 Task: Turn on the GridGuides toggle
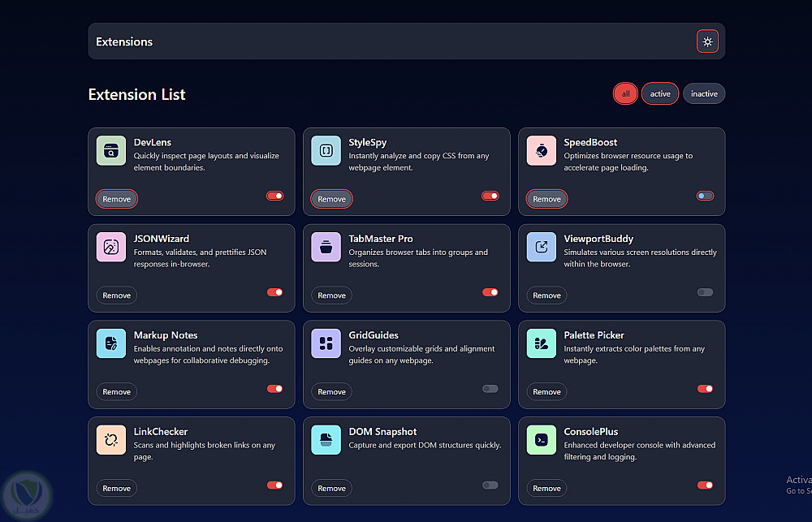click(490, 388)
